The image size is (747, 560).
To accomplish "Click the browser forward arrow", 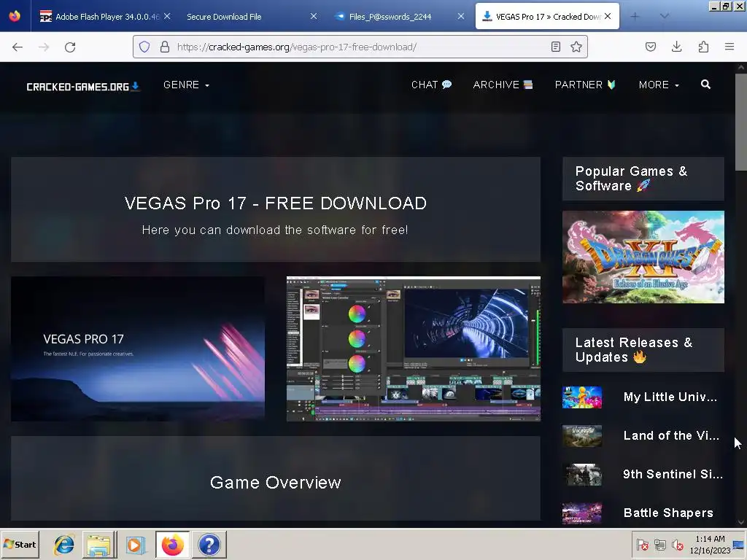I will coord(44,47).
